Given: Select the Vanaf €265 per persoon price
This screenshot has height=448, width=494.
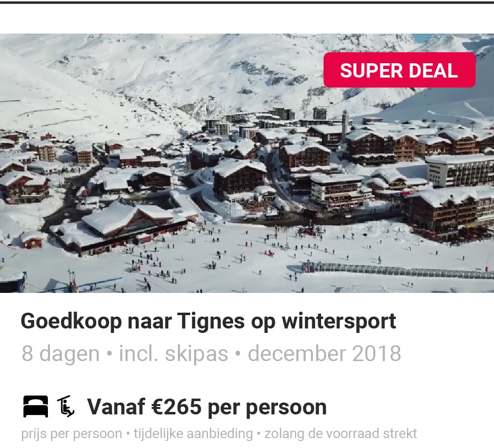Looking at the screenshot, I should click(207, 407).
